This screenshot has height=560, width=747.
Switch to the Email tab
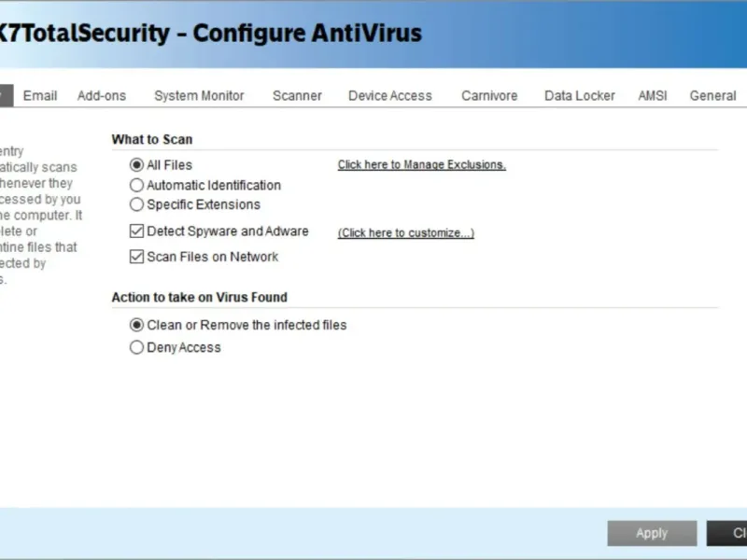[x=40, y=96]
